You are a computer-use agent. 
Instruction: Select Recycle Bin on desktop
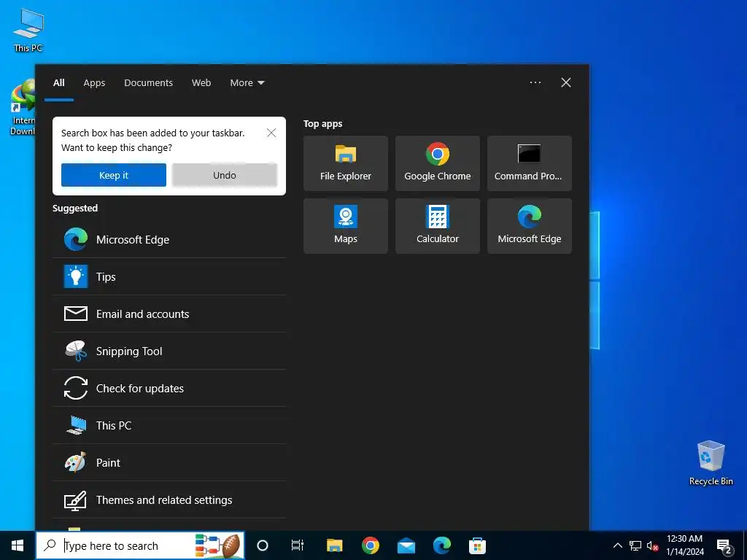click(x=711, y=463)
